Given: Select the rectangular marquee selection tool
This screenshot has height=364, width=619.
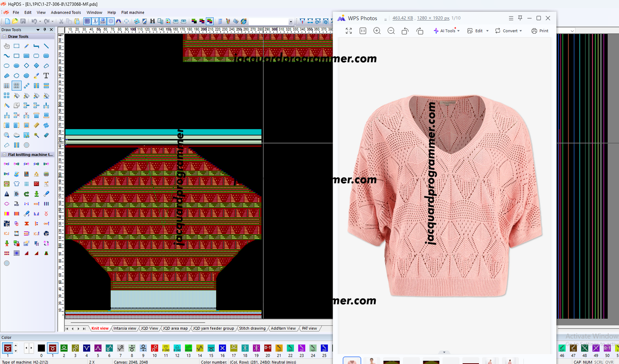Looking at the screenshot, I should coord(17,46).
